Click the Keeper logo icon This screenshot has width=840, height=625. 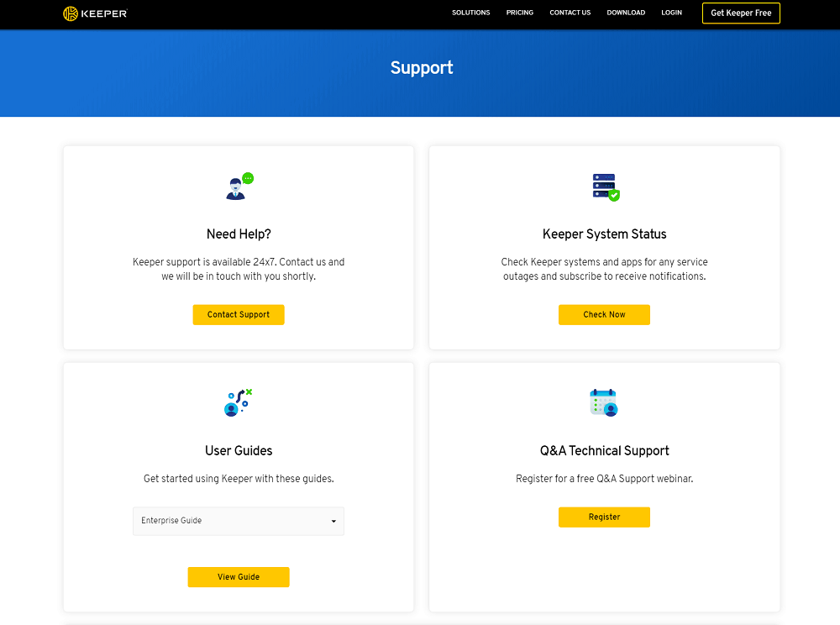click(71, 13)
